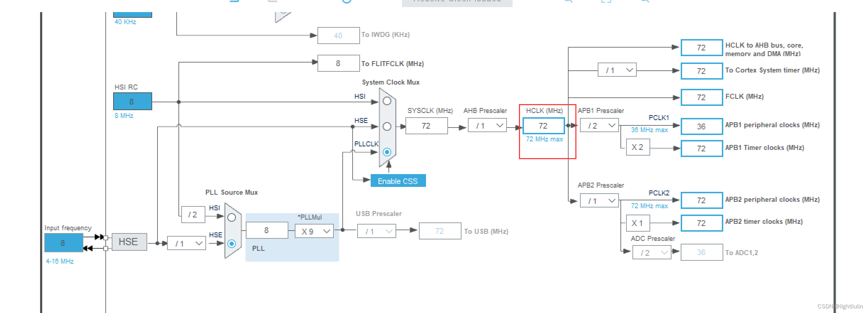Open the USB Prescaler dropdown
The height and width of the screenshot is (313, 868).
377,231
